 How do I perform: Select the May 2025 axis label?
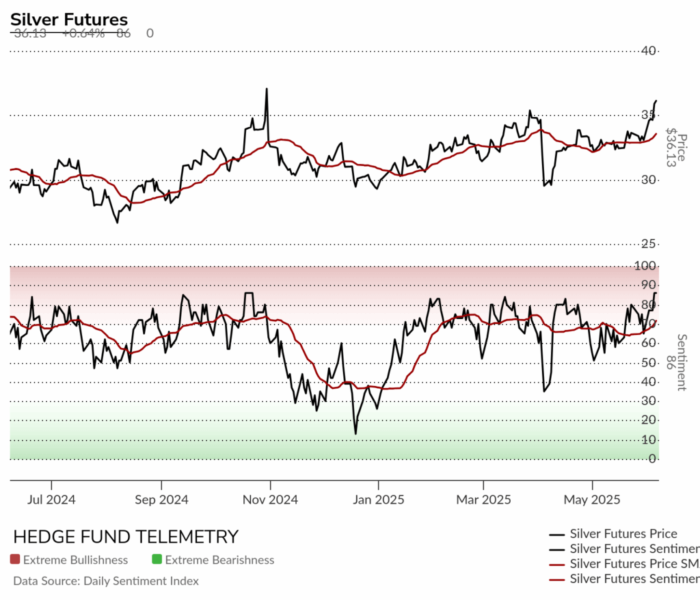[x=592, y=500]
